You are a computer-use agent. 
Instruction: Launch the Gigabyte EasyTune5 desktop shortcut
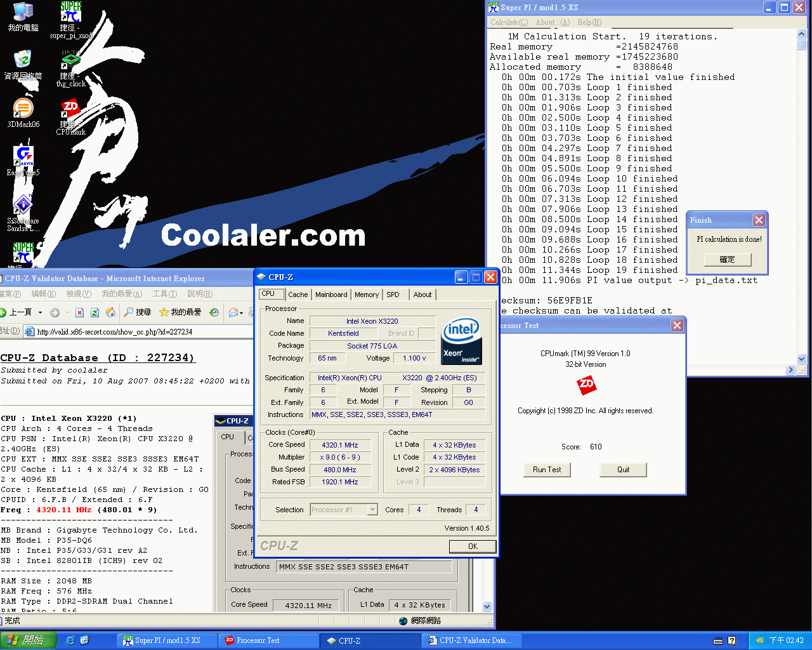[23, 161]
